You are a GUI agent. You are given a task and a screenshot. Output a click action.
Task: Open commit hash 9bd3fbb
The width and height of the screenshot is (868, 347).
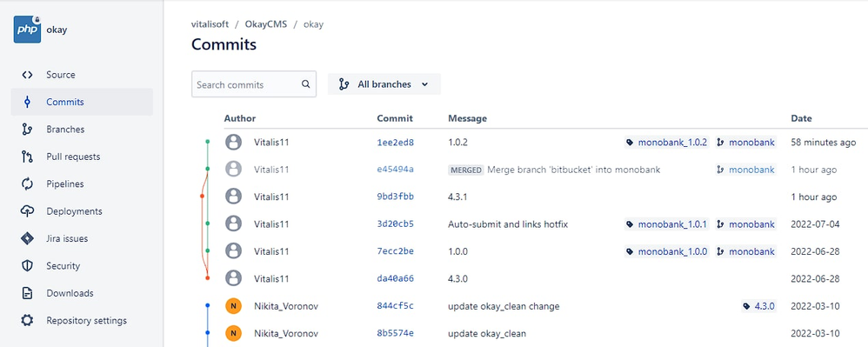point(395,197)
